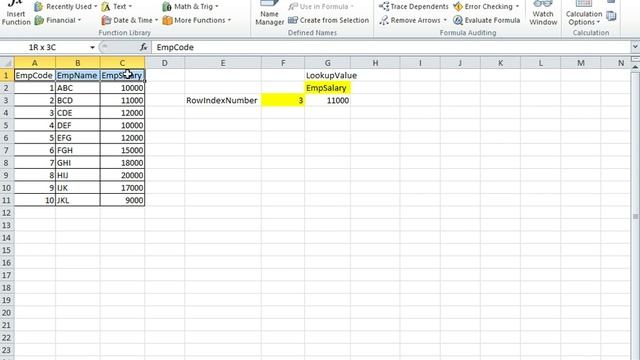Open the Math & Trig functions menu
This screenshot has height=360, width=640.
tap(190, 7)
